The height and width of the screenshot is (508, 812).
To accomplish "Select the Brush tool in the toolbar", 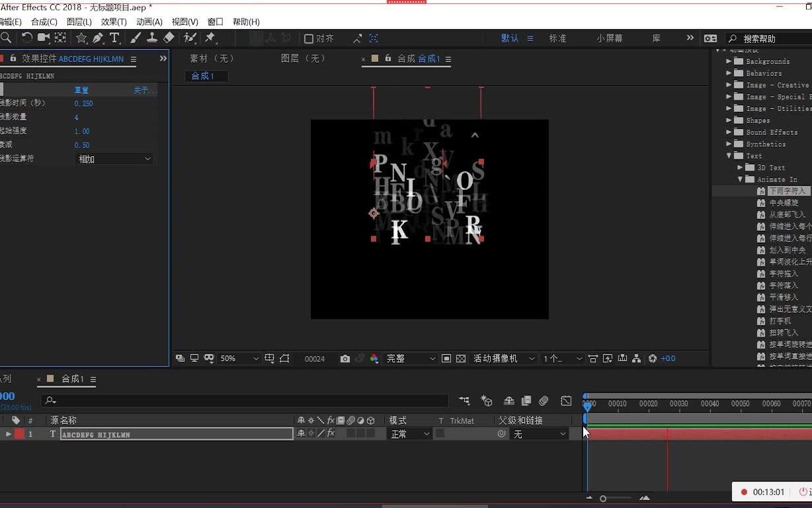I will [134, 38].
